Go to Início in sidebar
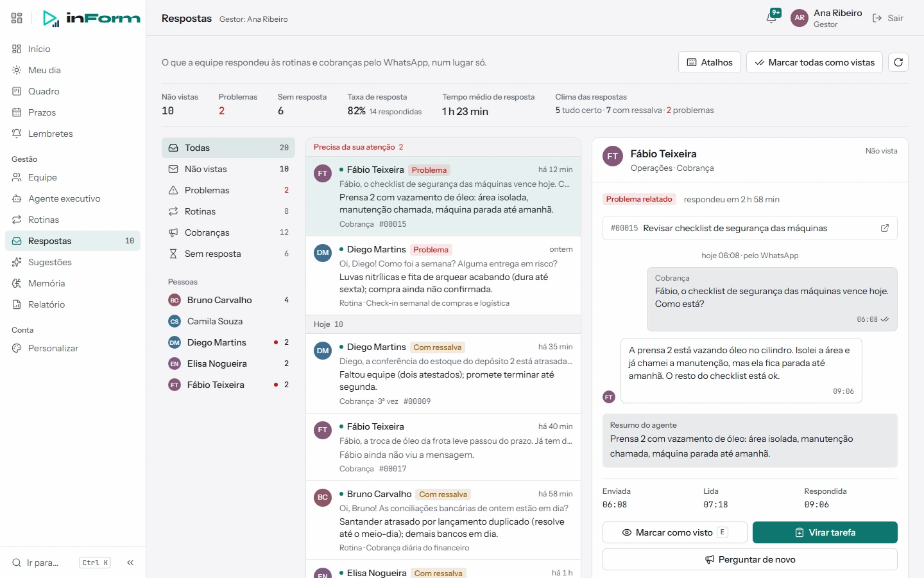The image size is (924, 578). 73,49
